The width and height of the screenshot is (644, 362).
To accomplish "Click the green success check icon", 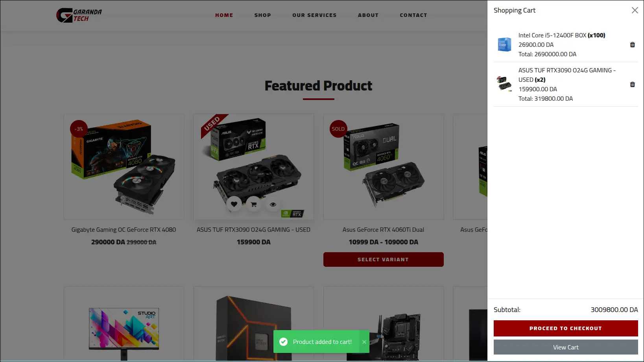I will click(283, 342).
